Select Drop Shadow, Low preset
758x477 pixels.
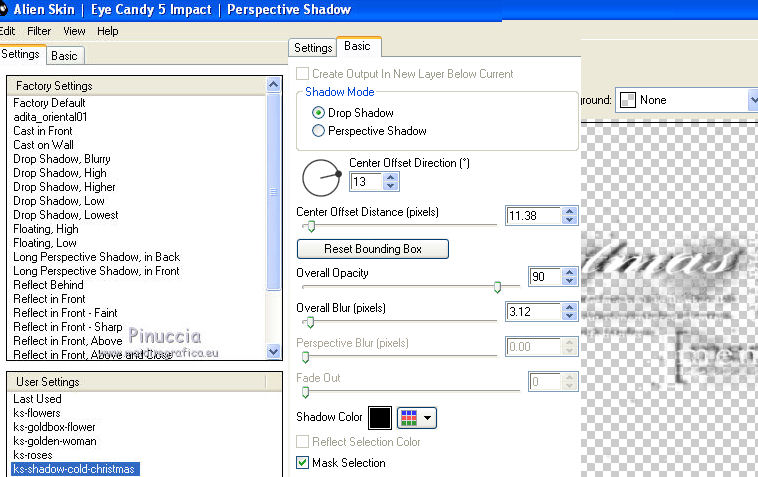[x=59, y=201]
